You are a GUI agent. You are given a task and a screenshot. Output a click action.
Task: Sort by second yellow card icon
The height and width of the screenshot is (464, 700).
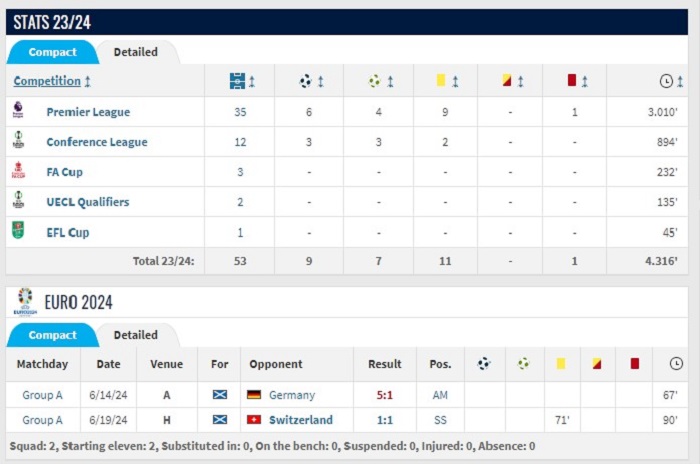506,80
